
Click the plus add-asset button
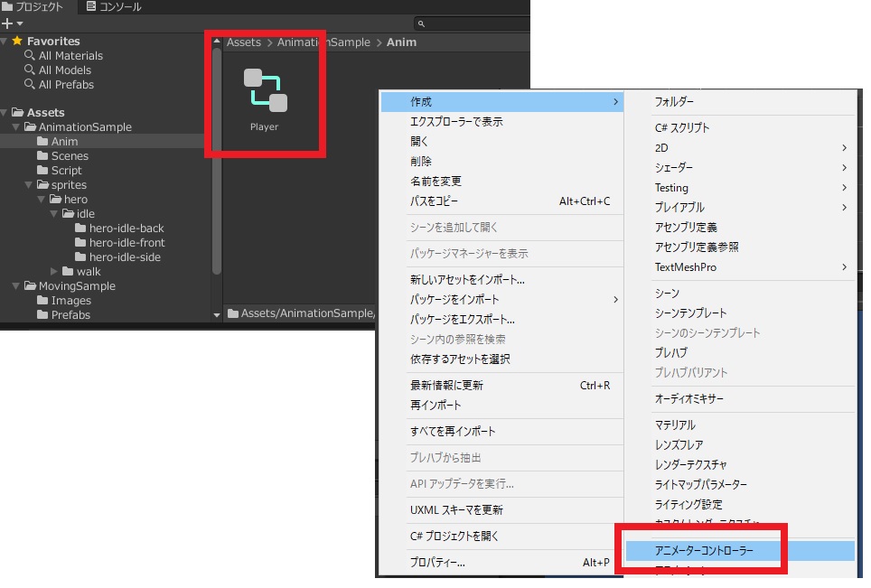point(8,23)
